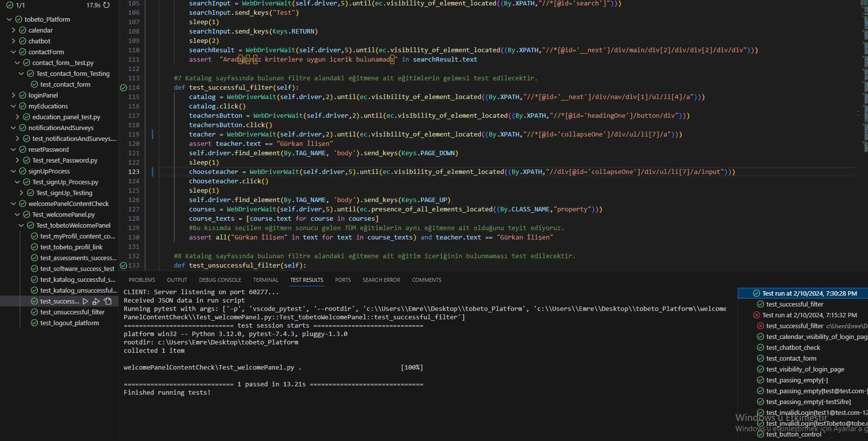
Task: Debug the test_success... test
Action: pos(96,301)
